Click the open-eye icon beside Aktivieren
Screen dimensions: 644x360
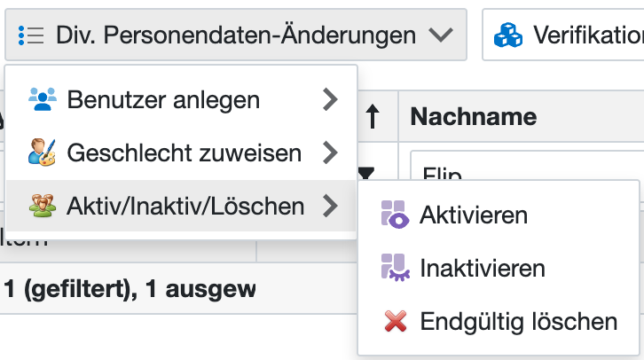point(394,215)
